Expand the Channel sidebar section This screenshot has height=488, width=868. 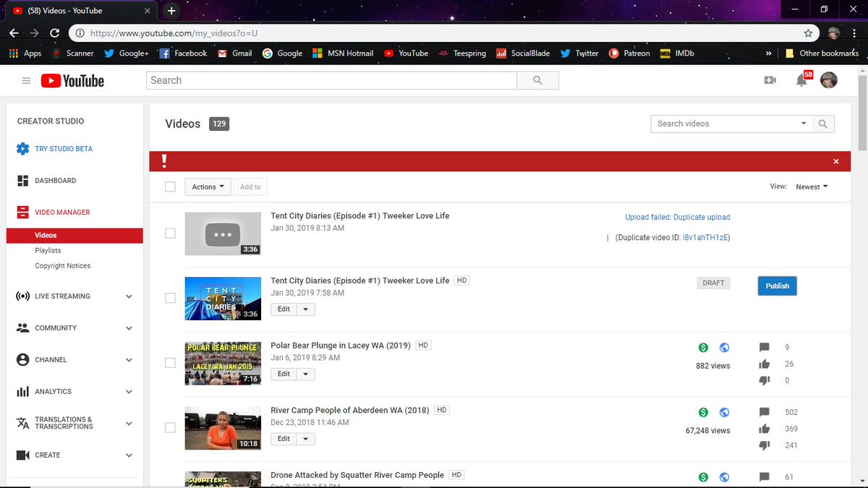click(x=129, y=360)
